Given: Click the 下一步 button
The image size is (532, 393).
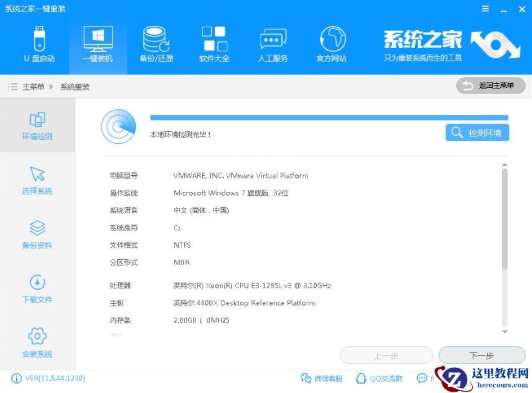Looking at the screenshot, I should click(x=482, y=355).
